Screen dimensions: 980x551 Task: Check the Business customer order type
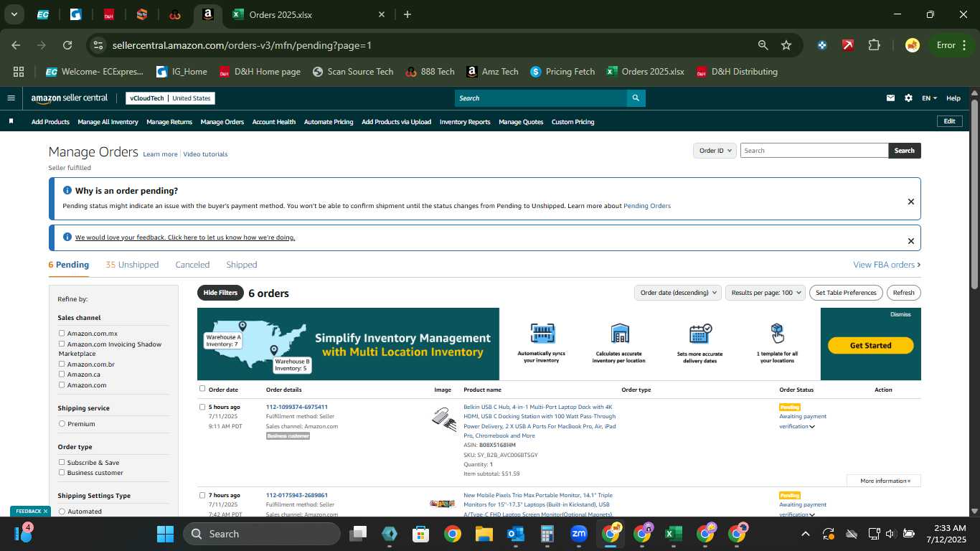tap(62, 472)
